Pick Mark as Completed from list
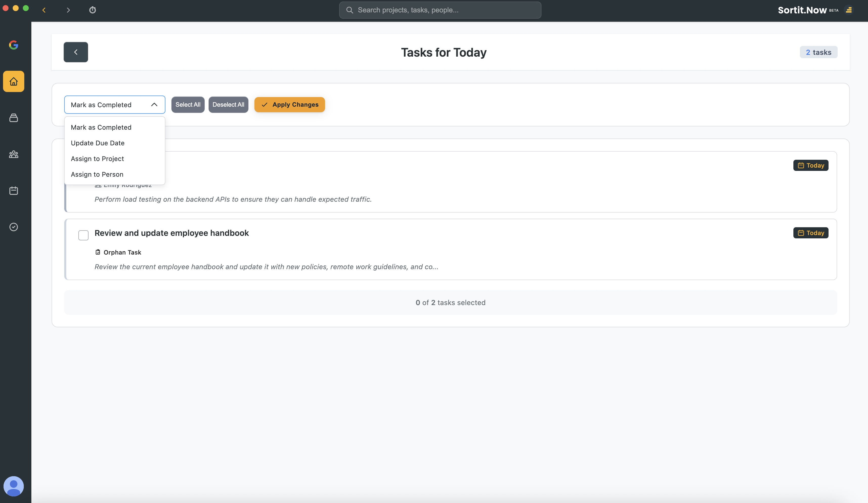Viewport: 868px width, 503px height. coord(101,127)
